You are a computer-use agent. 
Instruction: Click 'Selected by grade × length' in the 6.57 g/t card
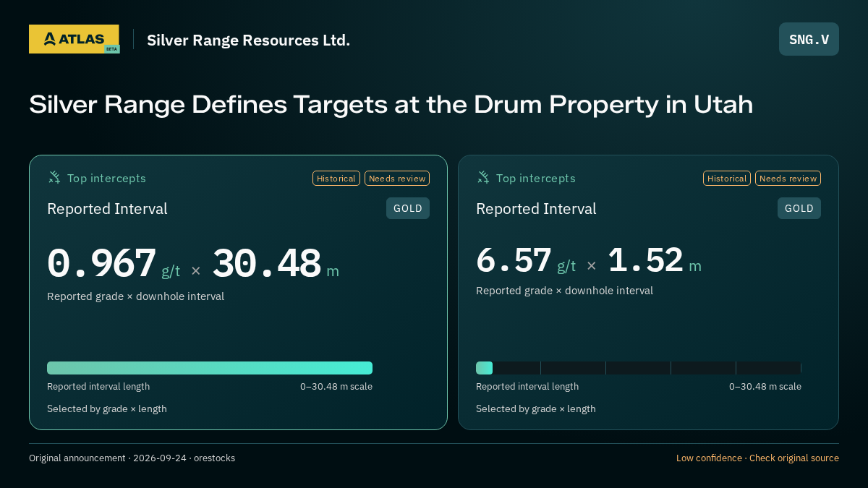(536, 408)
